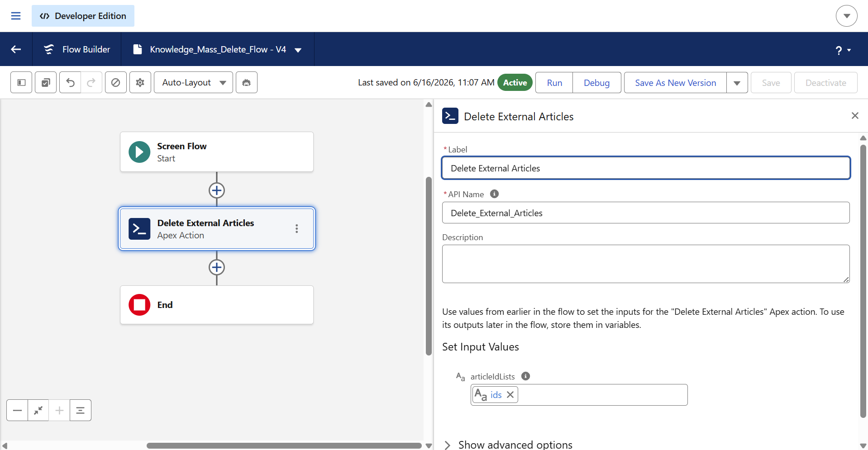Click the API Name input field
The height and width of the screenshot is (450, 868).
[x=646, y=213]
